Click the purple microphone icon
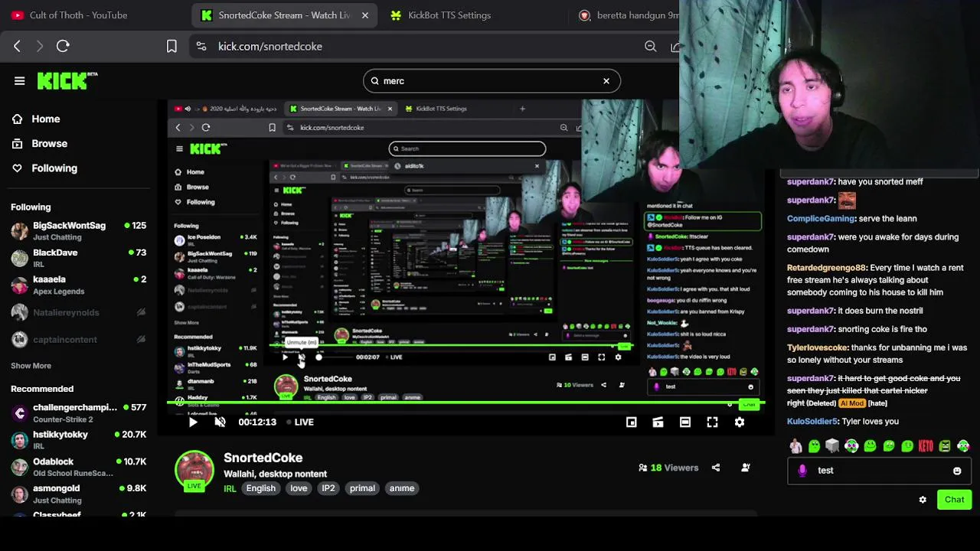This screenshot has height=551, width=980. click(802, 471)
